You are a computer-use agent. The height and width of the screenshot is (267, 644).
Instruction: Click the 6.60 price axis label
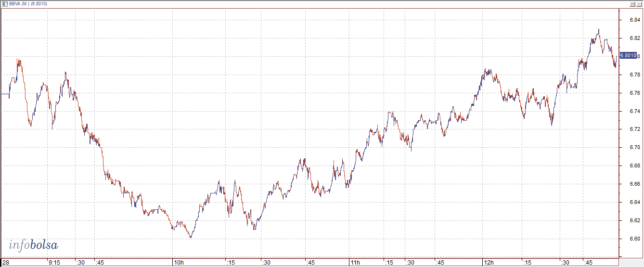click(634, 239)
